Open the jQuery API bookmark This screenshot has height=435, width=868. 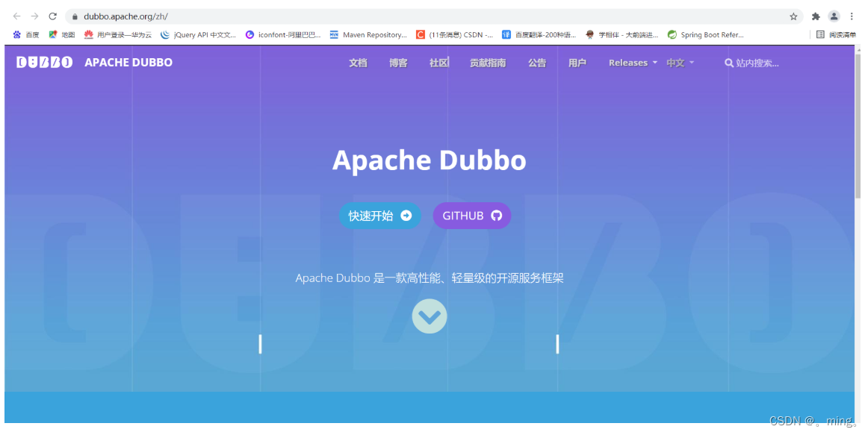(x=198, y=35)
